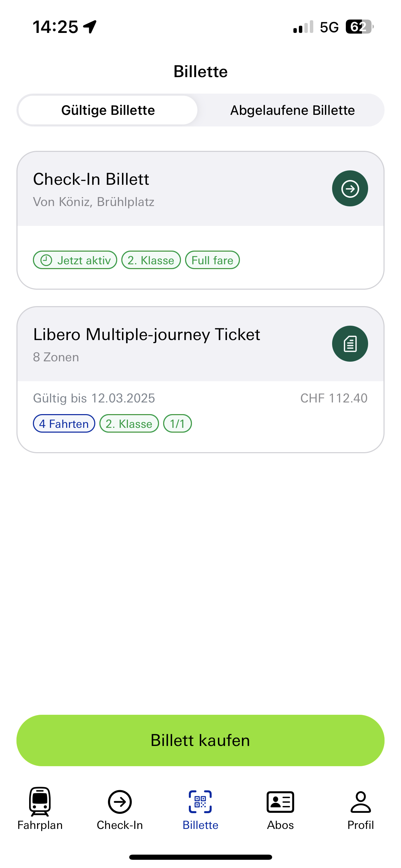Viewport: 401px width, 868px height.
Task: Open the Abos ID card icon
Action: [x=280, y=802]
